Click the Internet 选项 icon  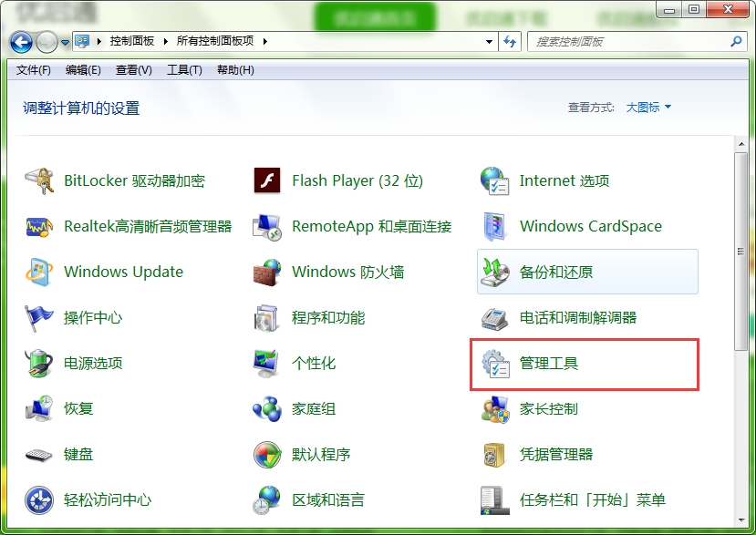pos(494,180)
